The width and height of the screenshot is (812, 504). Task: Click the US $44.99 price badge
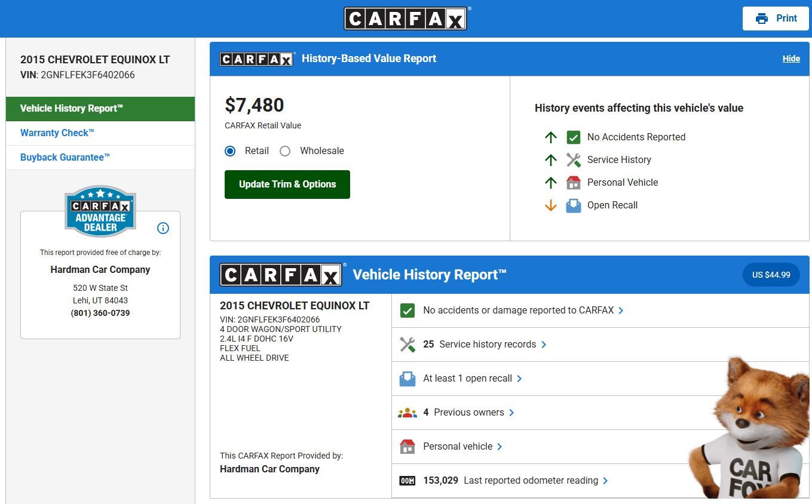coord(771,275)
